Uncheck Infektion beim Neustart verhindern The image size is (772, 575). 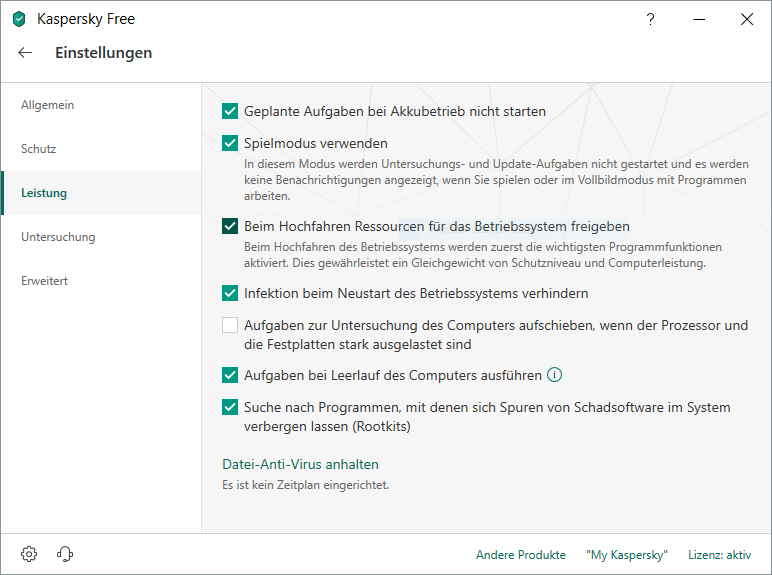click(230, 294)
